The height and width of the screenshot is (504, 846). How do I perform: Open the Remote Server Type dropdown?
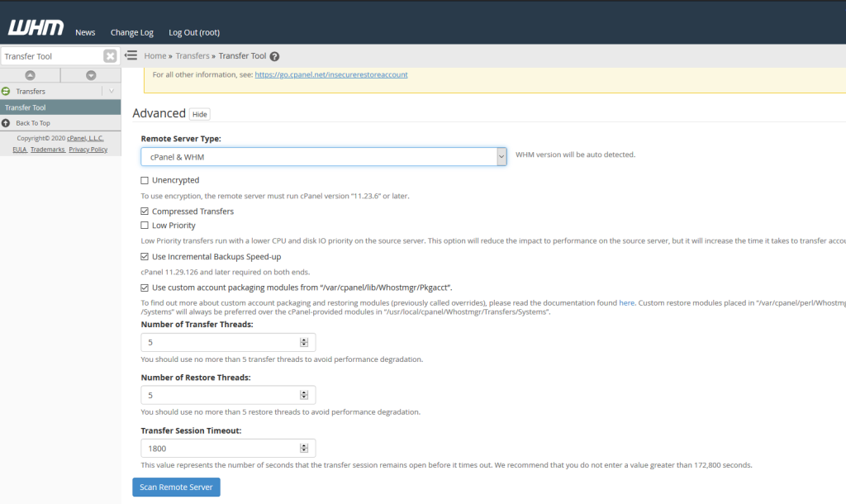324,156
